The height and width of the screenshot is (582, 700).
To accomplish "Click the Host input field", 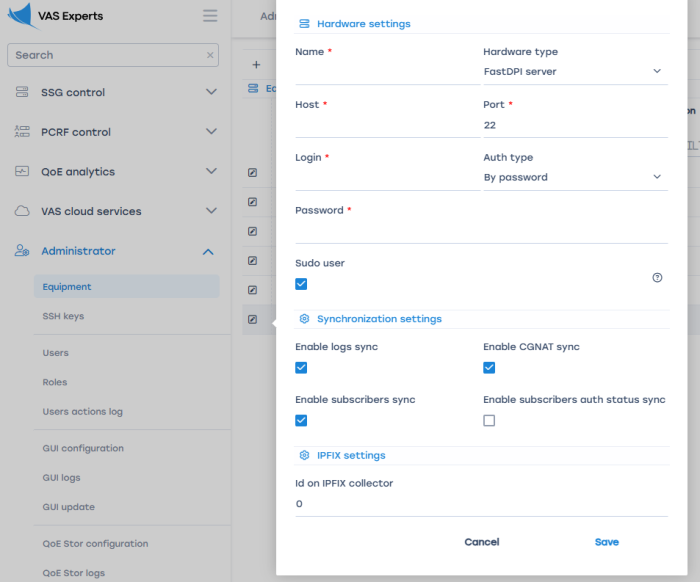I will pyautogui.click(x=386, y=125).
